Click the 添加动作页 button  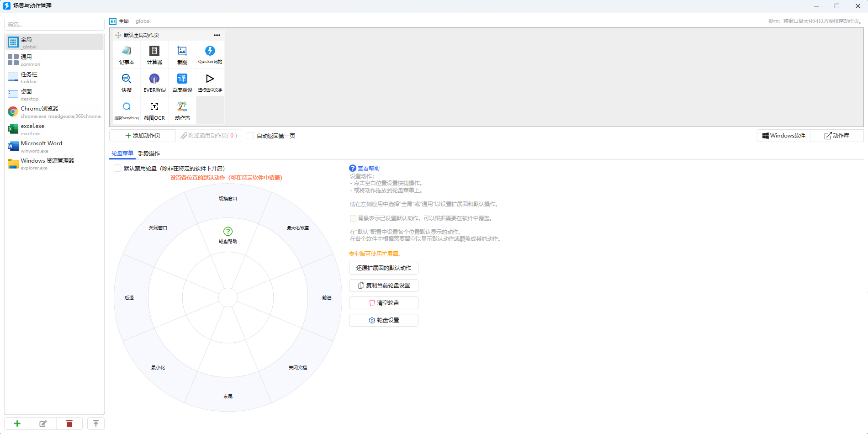[143, 136]
